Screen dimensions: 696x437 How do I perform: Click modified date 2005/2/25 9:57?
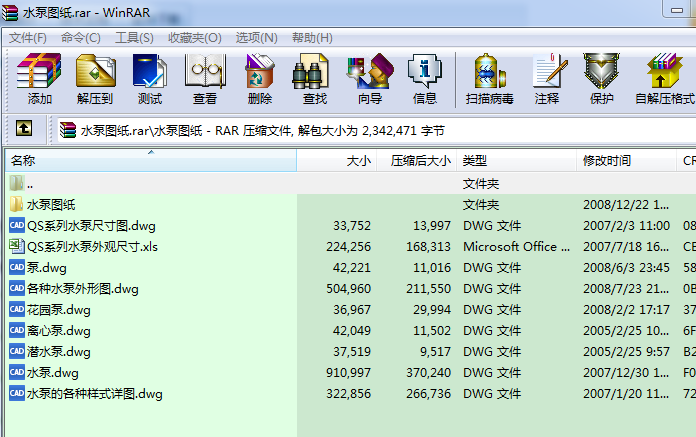click(x=626, y=351)
